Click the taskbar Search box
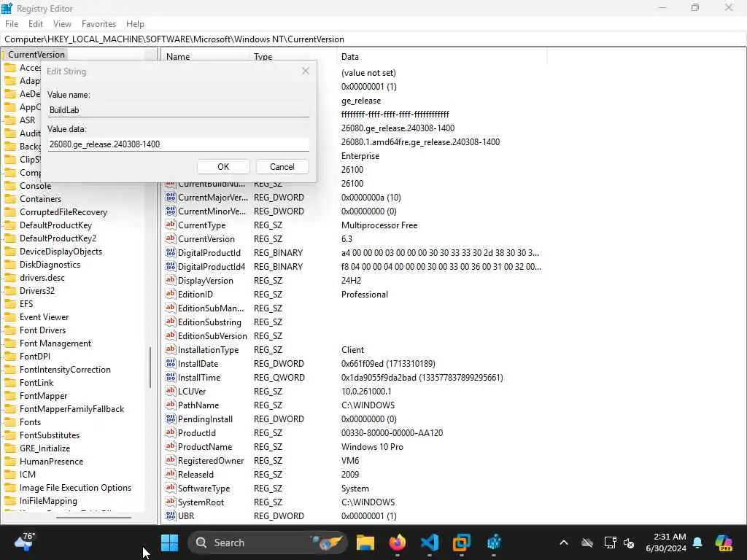Viewport: 747px width, 560px height. [267, 542]
